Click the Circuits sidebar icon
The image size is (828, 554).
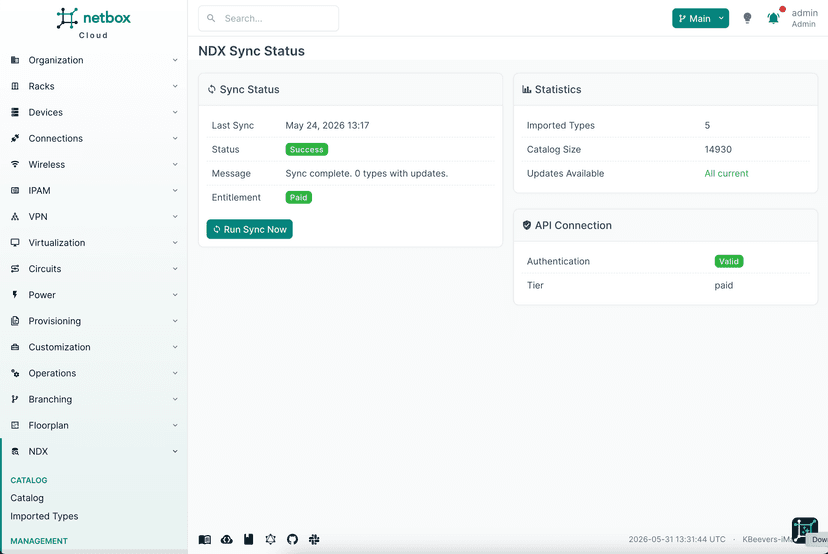tap(15, 269)
